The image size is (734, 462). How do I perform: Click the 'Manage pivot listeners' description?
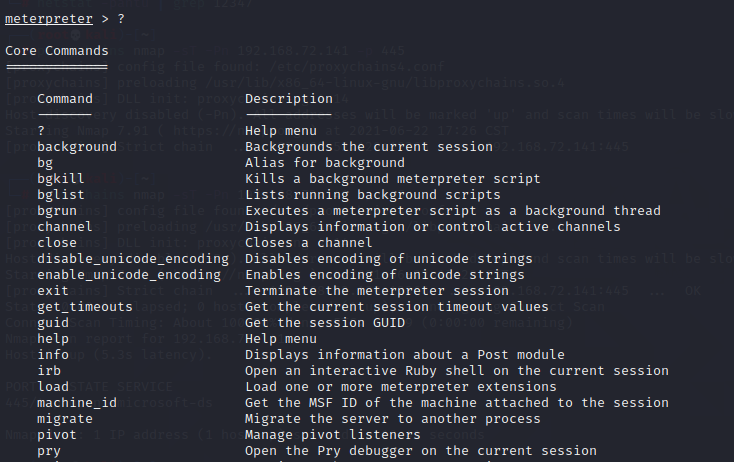click(x=333, y=435)
